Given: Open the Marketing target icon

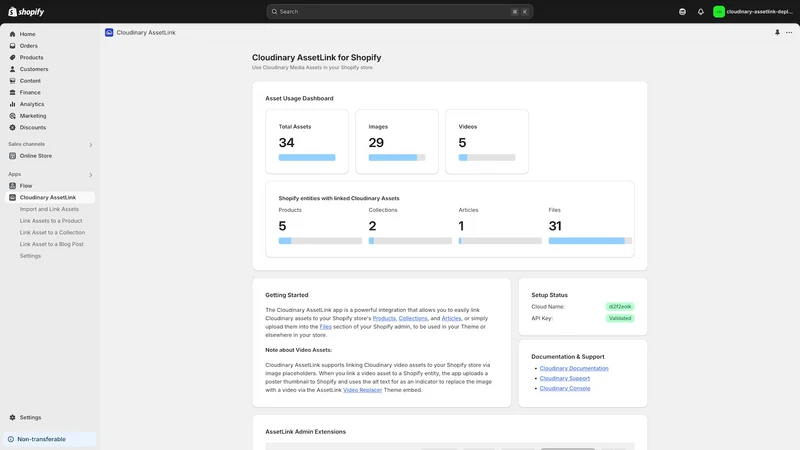Looking at the screenshot, I should [12, 116].
